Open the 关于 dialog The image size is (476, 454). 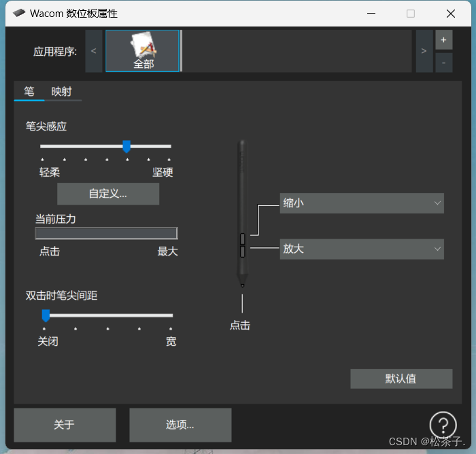[65, 425]
